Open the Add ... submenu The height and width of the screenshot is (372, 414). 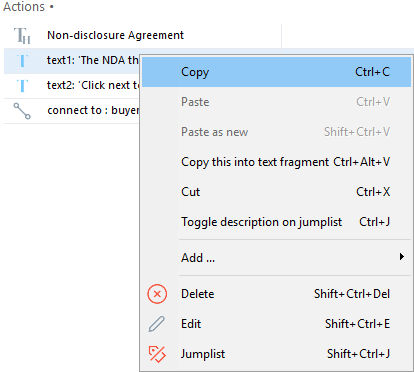coord(276,258)
